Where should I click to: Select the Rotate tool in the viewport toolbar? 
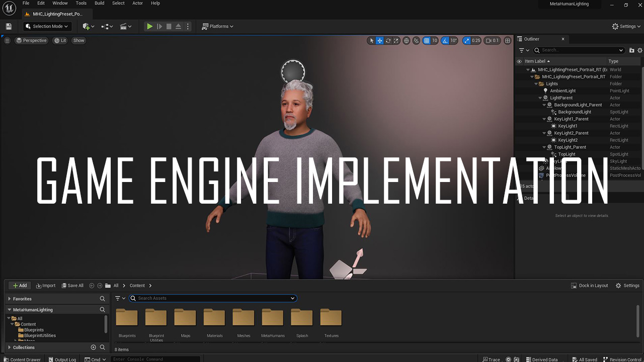388,41
